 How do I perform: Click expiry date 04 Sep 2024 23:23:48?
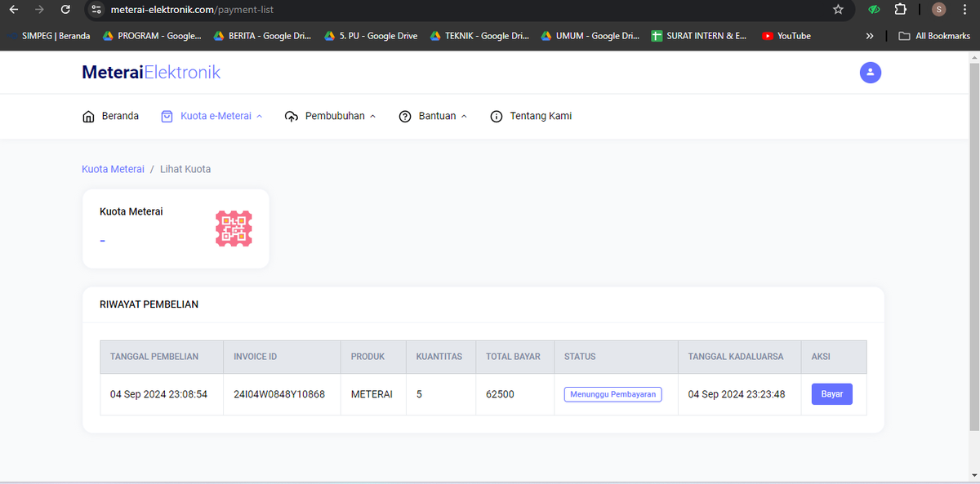click(x=737, y=394)
